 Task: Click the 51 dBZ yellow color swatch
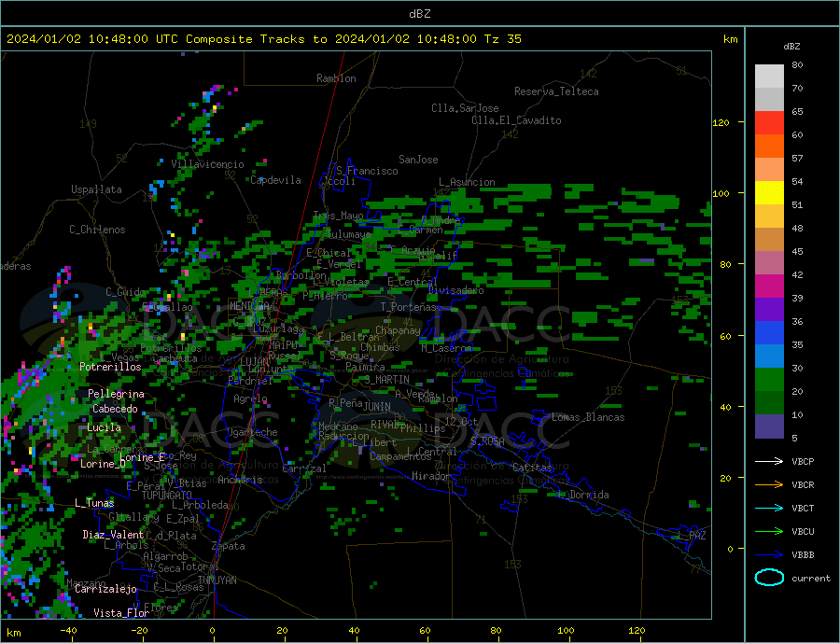click(769, 192)
